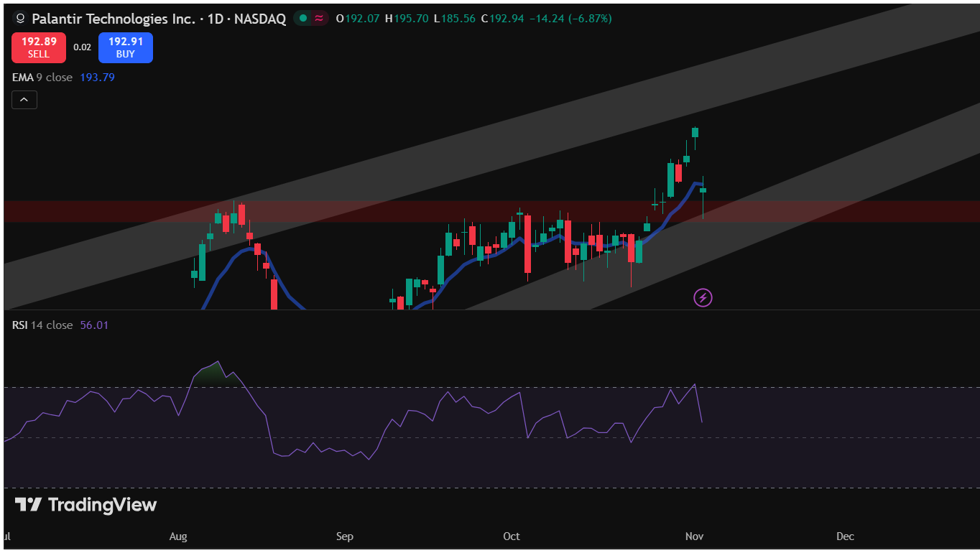Open the purple lightning bolt quick-action icon
This screenshot has height=553, width=980.
click(703, 297)
